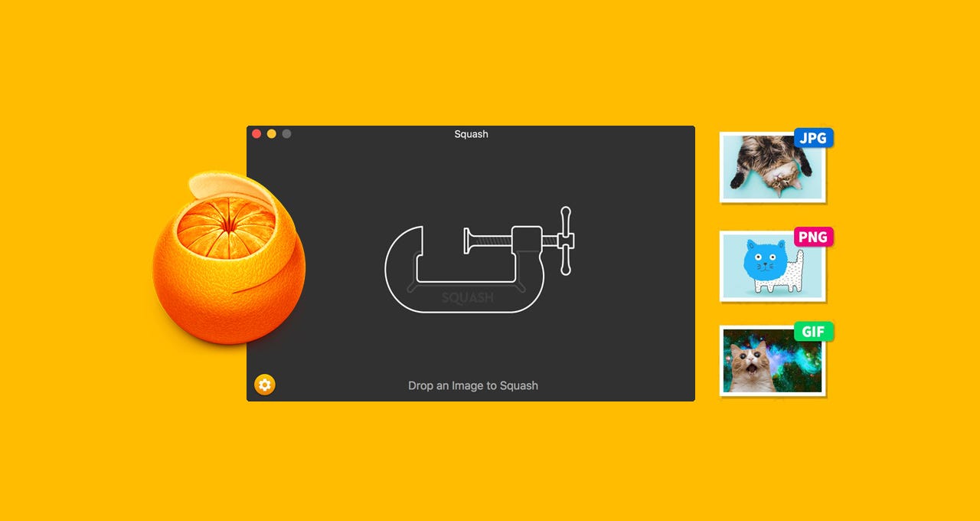Viewport: 980px width, 521px height.
Task: Select the PNG format badge
Action: 812,238
